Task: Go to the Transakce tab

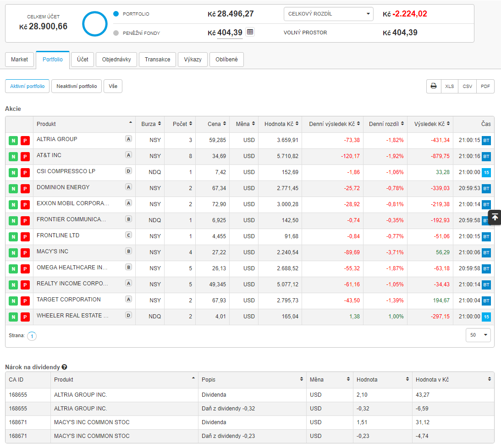Action: 157,60
